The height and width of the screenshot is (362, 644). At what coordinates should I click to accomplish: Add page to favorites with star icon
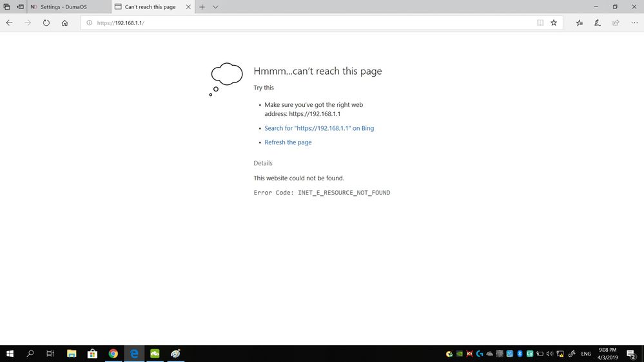tap(554, 23)
